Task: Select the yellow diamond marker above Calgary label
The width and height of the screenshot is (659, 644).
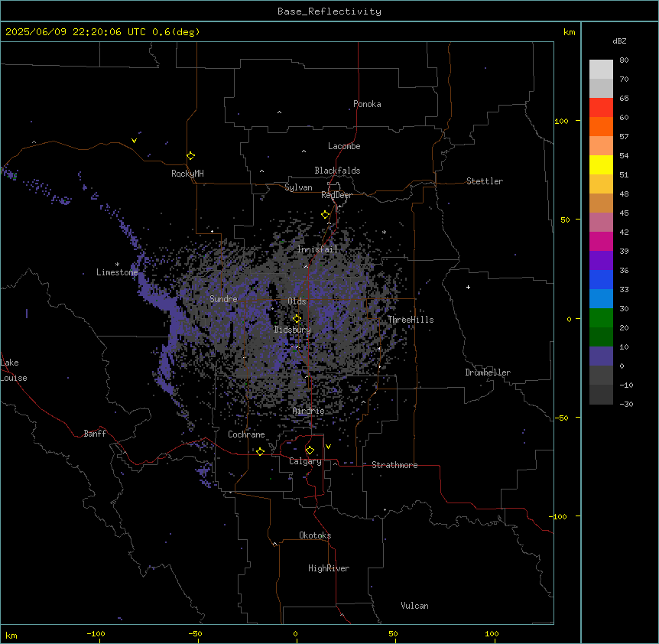Action: 310,450
